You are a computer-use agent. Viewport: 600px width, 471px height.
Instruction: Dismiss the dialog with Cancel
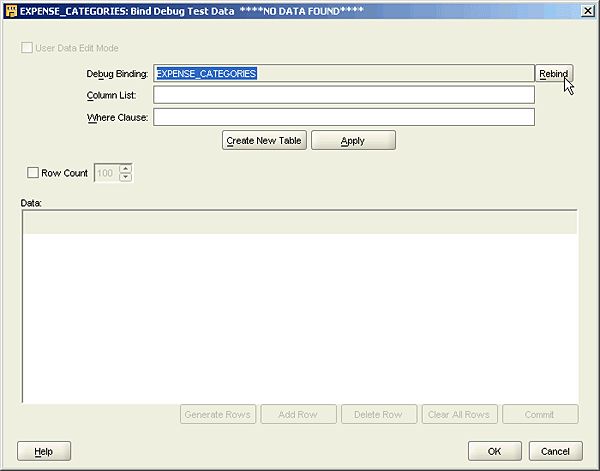tap(556, 451)
